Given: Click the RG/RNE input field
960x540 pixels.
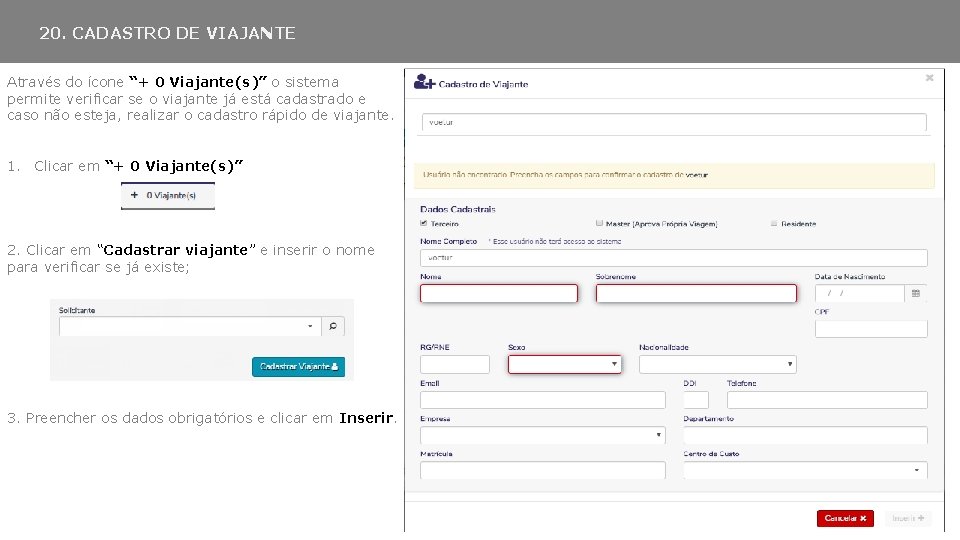Looking at the screenshot, I should (x=455, y=364).
